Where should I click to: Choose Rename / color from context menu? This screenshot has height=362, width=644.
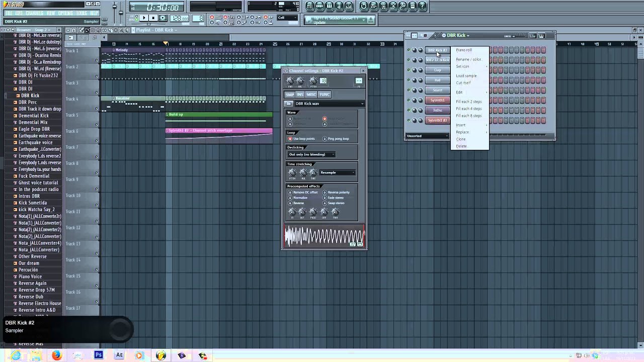(468, 59)
